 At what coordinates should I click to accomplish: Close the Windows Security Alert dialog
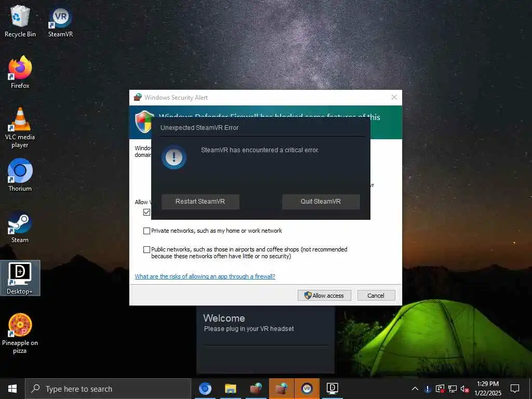[394, 97]
